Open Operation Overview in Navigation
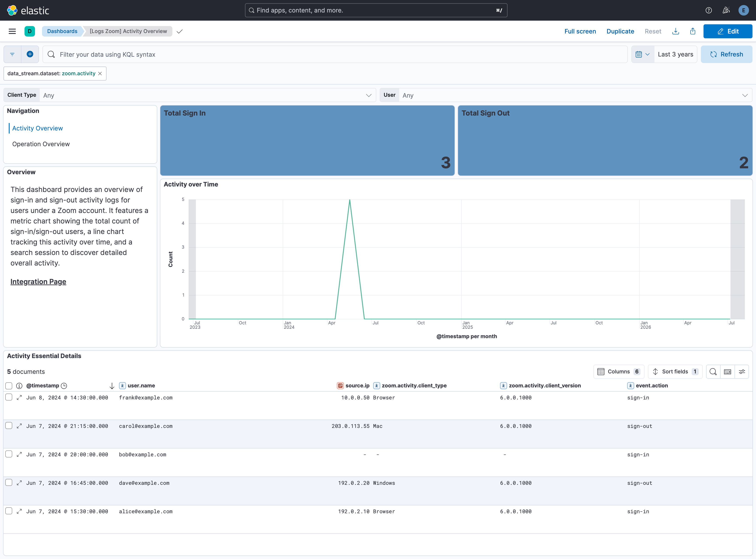756x559 pixels. (41, 144)
